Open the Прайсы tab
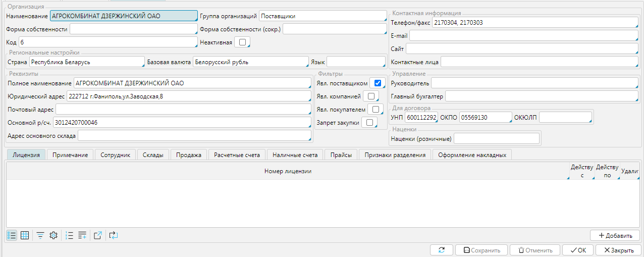 click(341, 155)
